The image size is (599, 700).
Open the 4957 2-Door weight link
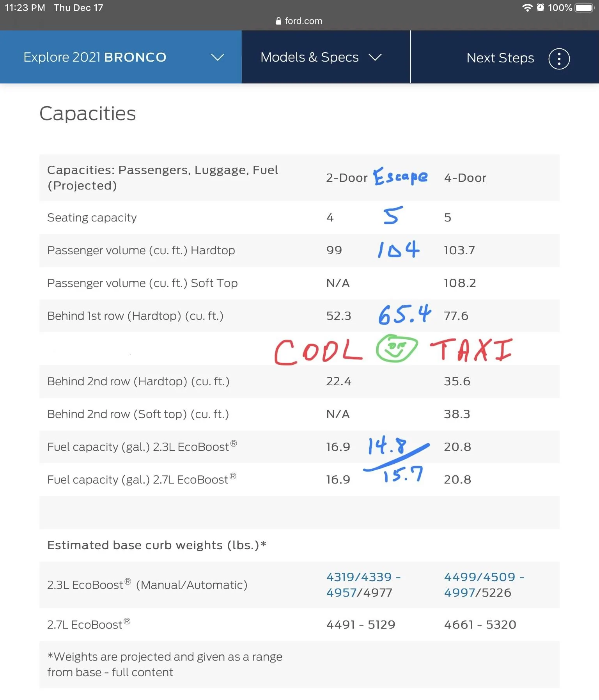point(342,592)
